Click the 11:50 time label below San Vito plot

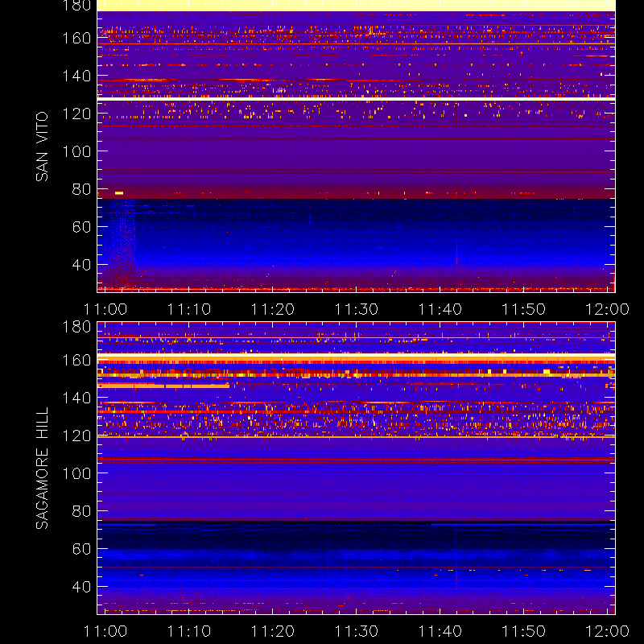(524, 309)
